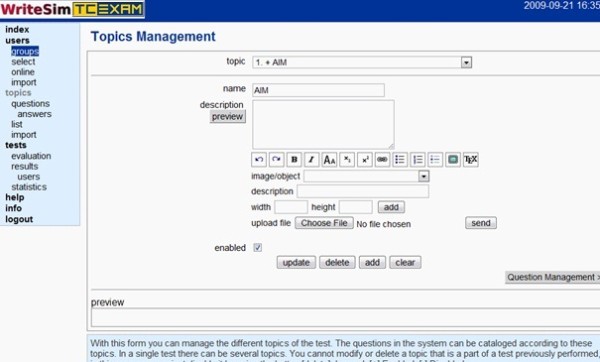This screenshot has width=600, height=362.
Task: Open results in sidebar menu
Action: click(25, 166)
